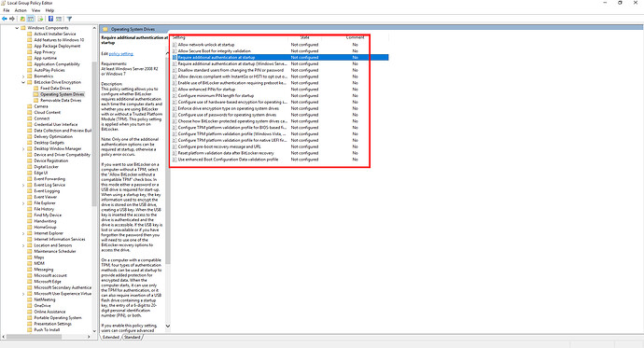The width and height of the screenshot is (644, 348).
Task: Expand the File Explorer tree node
Action: point(23,203)
